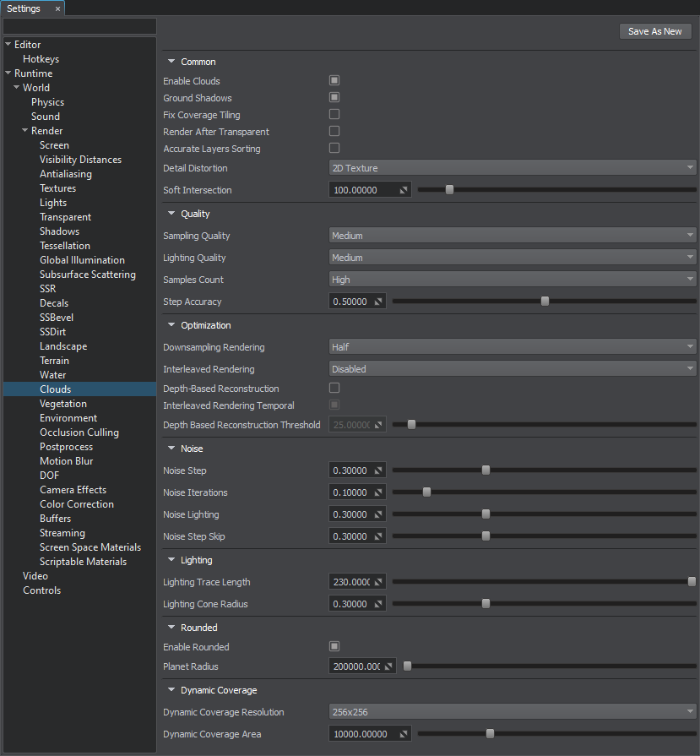Click the settings search field
This screenshot has height=756, width=700.
pyautogui.click(x=79, y=26)
